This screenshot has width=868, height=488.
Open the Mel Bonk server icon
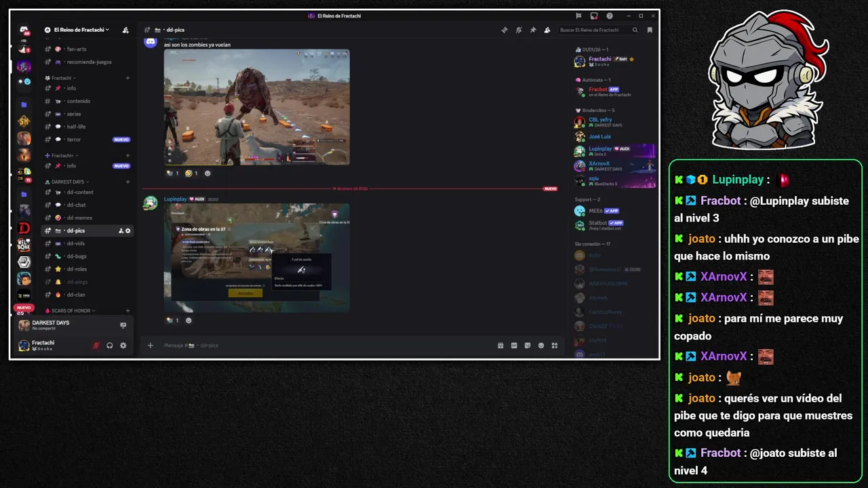tap(24, 245)
